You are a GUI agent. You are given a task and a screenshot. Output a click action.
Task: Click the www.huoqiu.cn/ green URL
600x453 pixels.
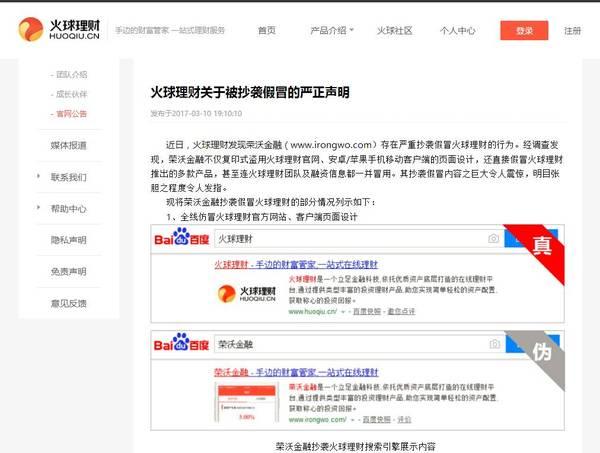pyautogui.click(x=313, y=311)
